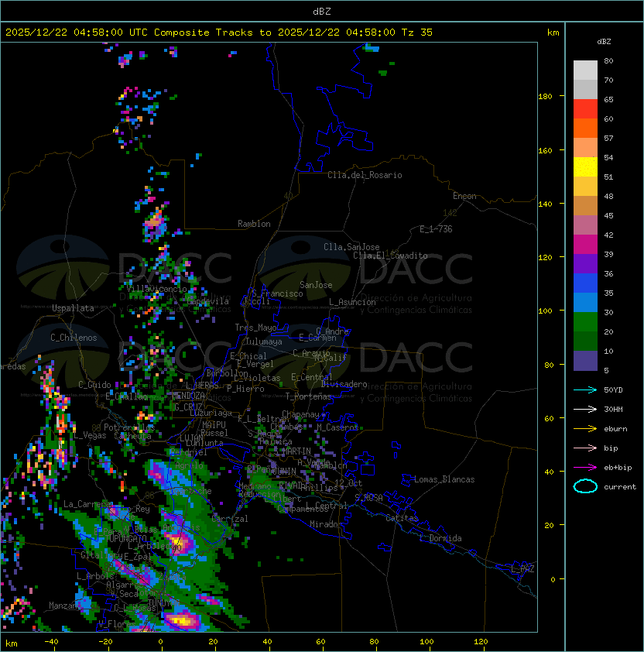Click the dBZ title in the top bar
Image resolution: width=644 pixels, height=652 pixels.
click(x=322, y=11)
